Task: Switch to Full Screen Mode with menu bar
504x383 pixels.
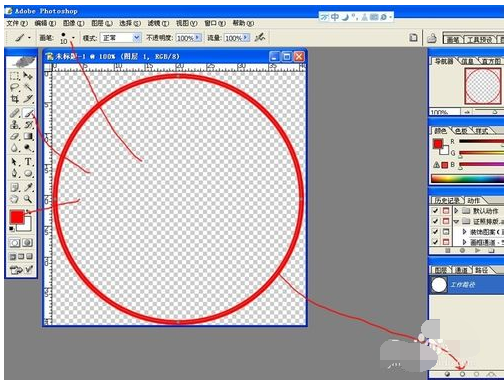Action: point(21,257)
